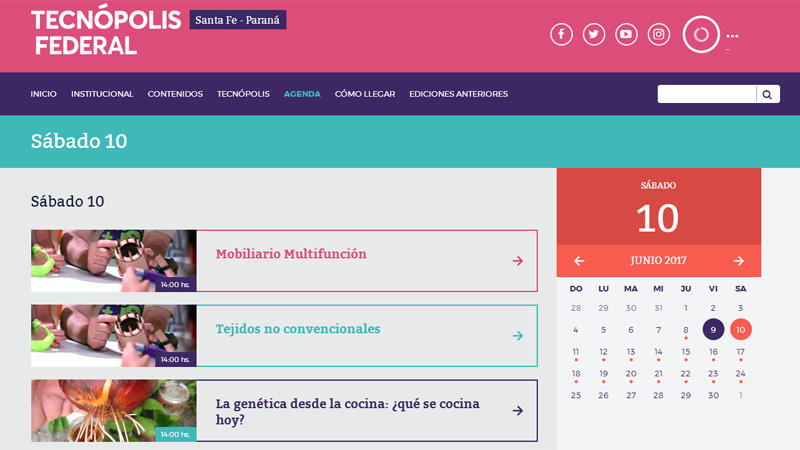The height and width of the screenshot is (450, 800).
Task: Click arrow on Tejidos no convencionales card
Action: [x=518, y=336]
